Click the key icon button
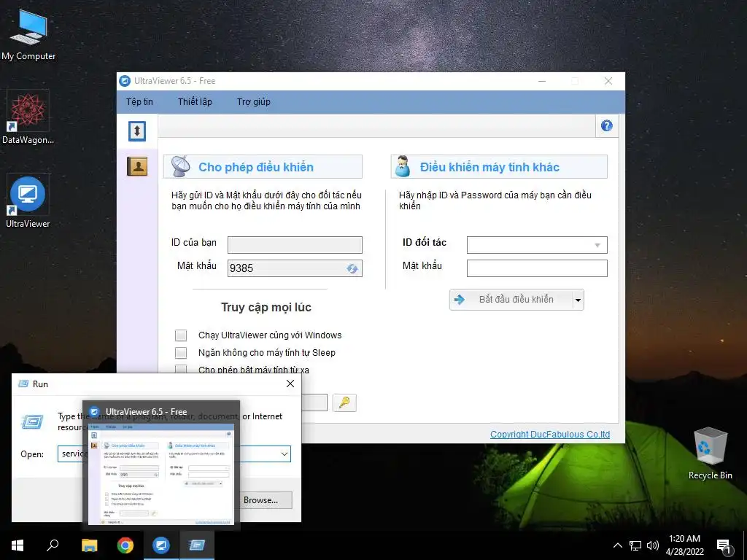The width and height of the screenshot is (747, 560). point(344,402)
